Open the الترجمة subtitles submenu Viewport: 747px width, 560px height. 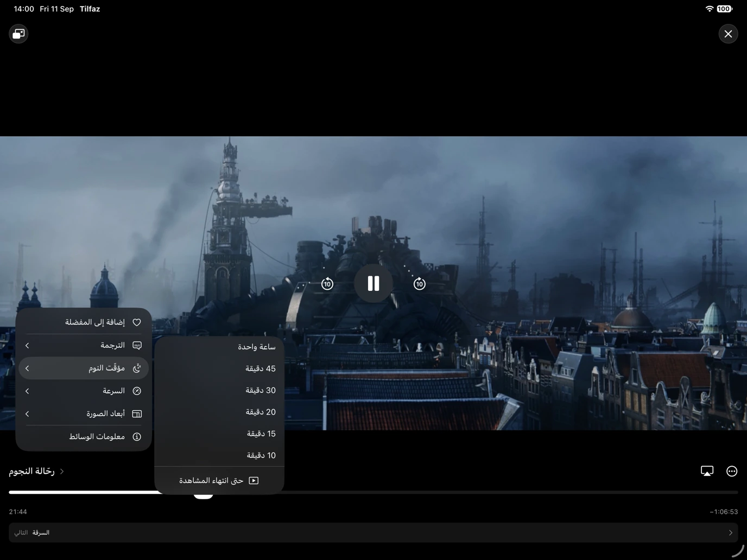[x=84, y=345]
